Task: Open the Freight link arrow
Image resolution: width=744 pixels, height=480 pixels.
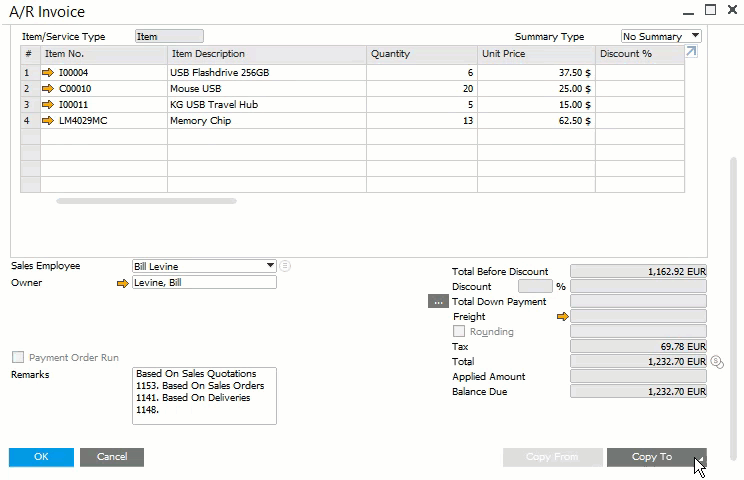Action: [x=563, y=316]
